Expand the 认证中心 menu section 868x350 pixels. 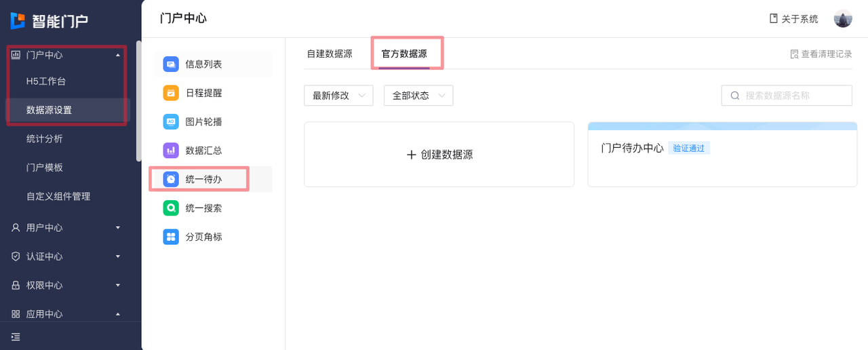point(65,256)
